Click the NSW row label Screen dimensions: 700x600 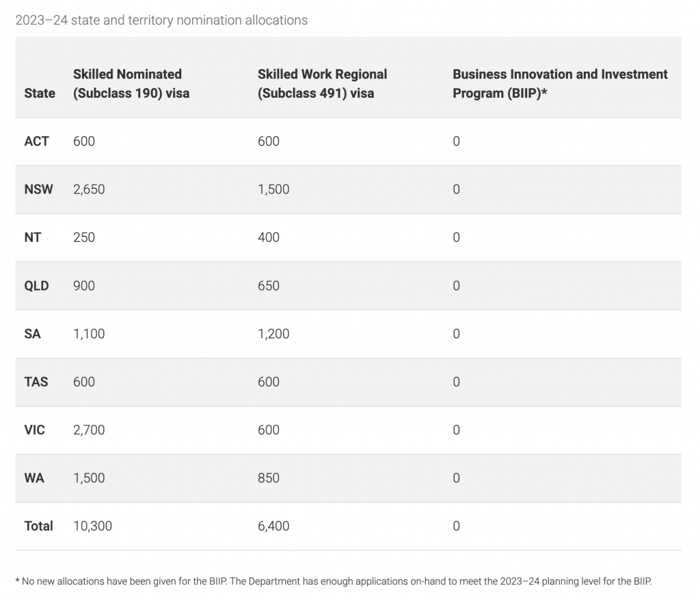point(38,189)
